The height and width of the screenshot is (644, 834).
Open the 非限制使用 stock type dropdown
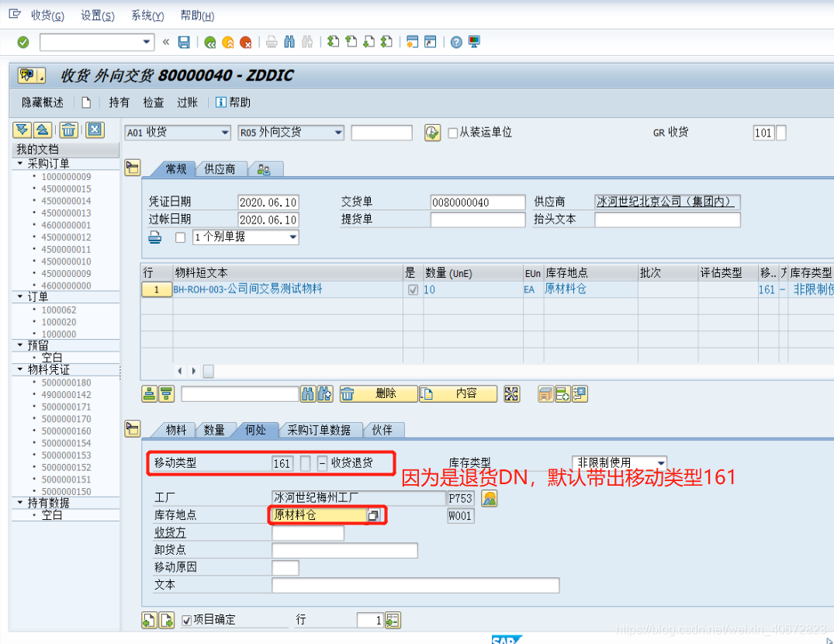(660, 462)
